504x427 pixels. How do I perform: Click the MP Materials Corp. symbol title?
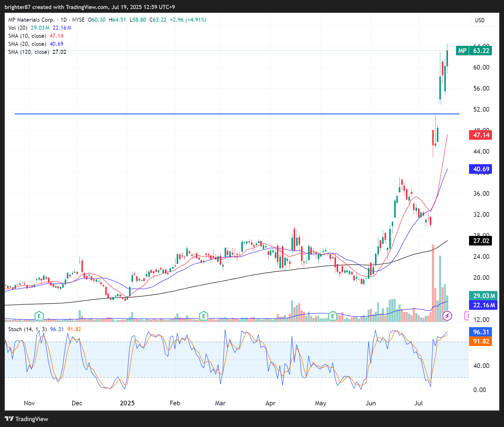click(31, 20)
